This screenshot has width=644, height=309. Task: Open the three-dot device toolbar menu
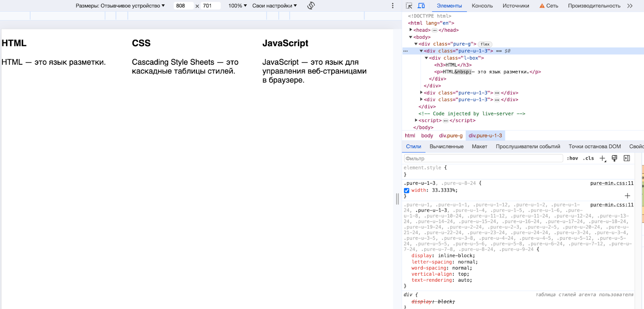click(x=393, y=6)
